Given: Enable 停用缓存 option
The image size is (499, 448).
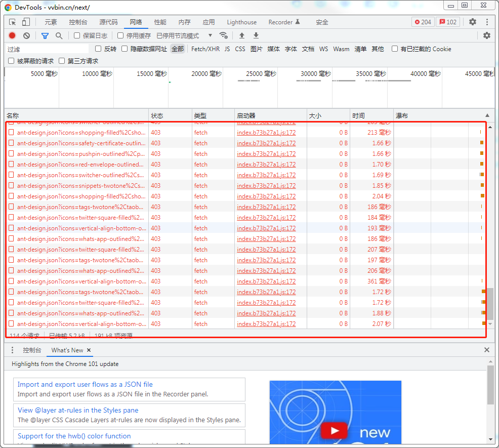Looking at the screenshot, I should 120,36.
